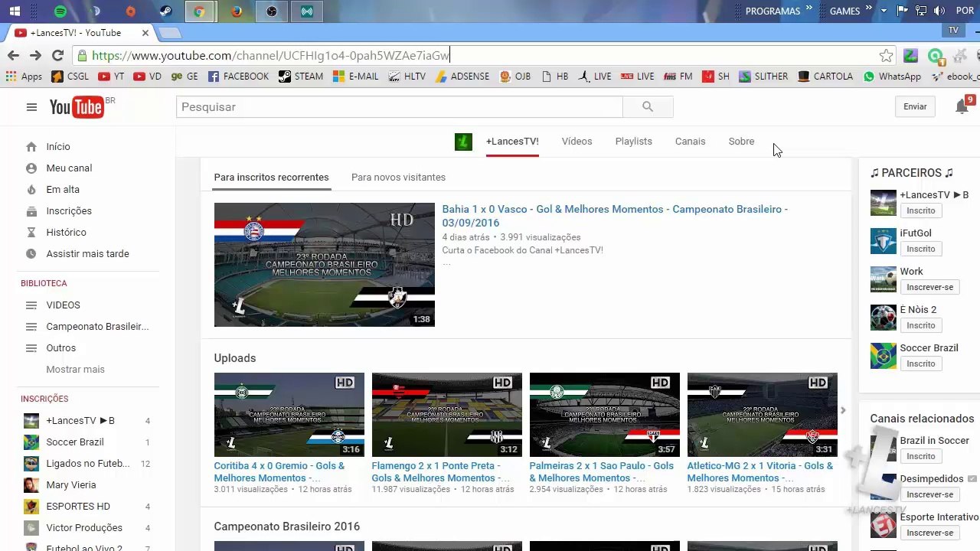
Task: Show hidden system tray icons
Action: 884,11
